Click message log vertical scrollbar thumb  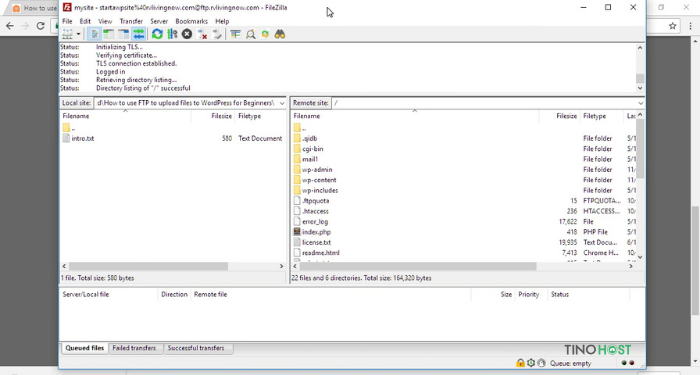tap(640, 79)
